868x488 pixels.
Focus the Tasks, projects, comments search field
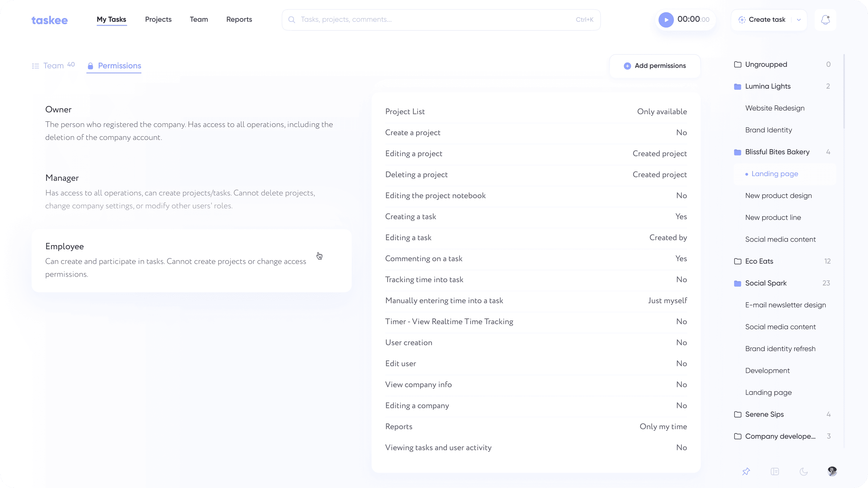(x=441, y=20)
